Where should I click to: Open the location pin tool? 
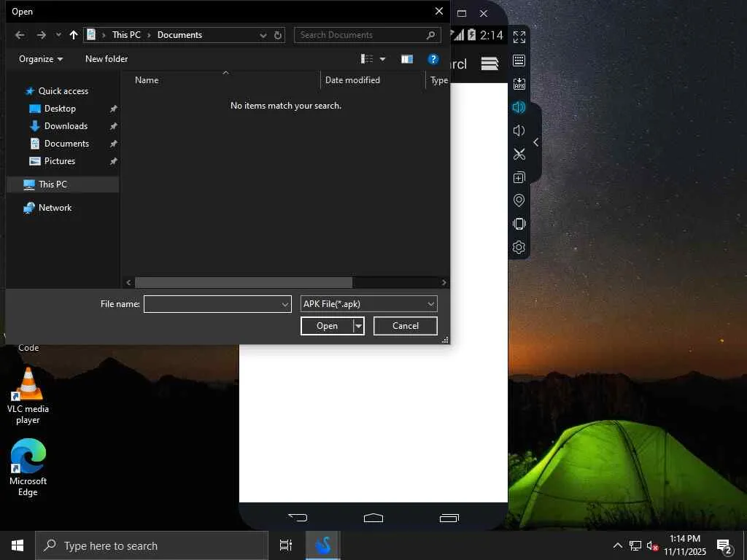(519, 201)
